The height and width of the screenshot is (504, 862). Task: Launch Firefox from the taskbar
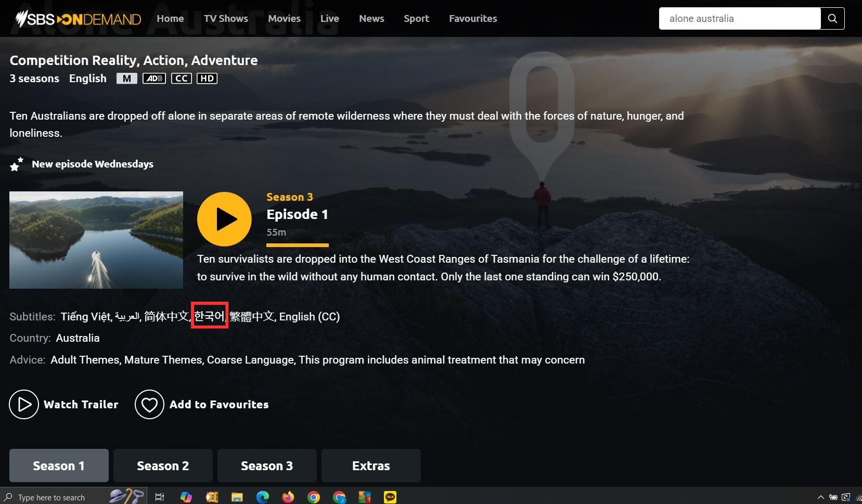(x=288, y=497)
